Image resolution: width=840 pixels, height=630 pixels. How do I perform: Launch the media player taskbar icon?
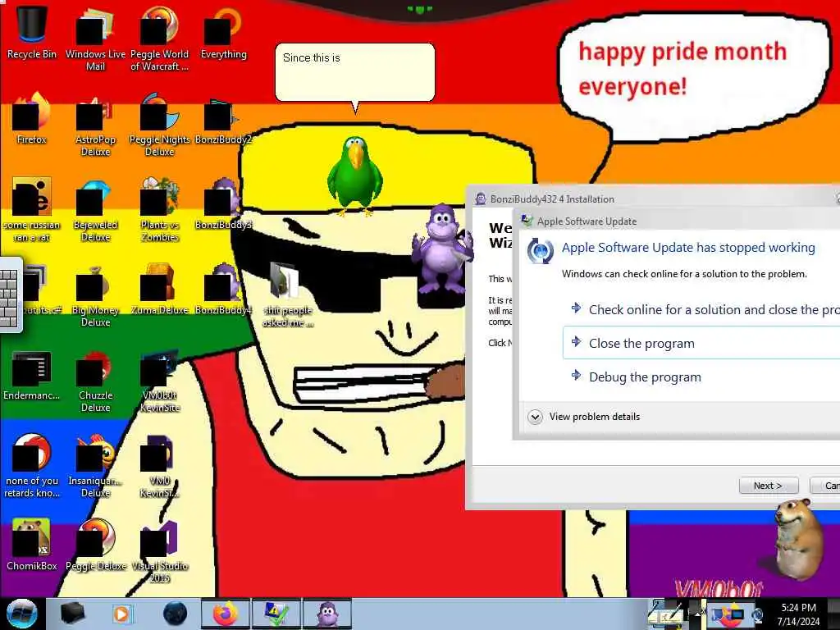[121, 614]
